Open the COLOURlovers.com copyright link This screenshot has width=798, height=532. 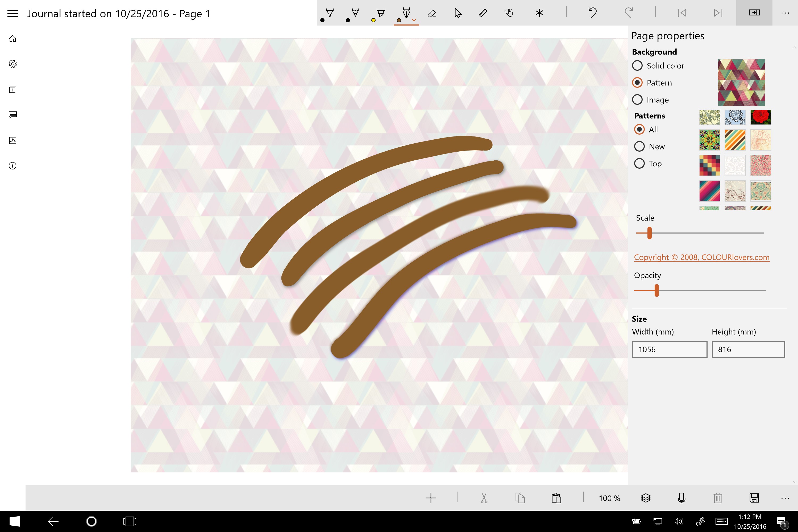point(701,257)
